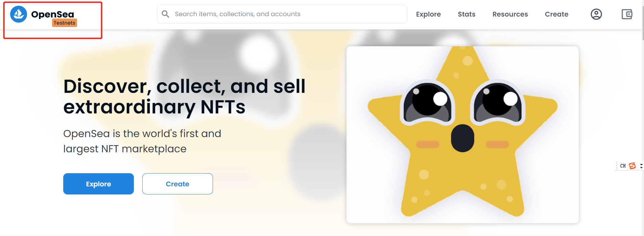Screen dimensions: 644x236
Task: Click the CH language indicator
Action: (x=623, y=166)
